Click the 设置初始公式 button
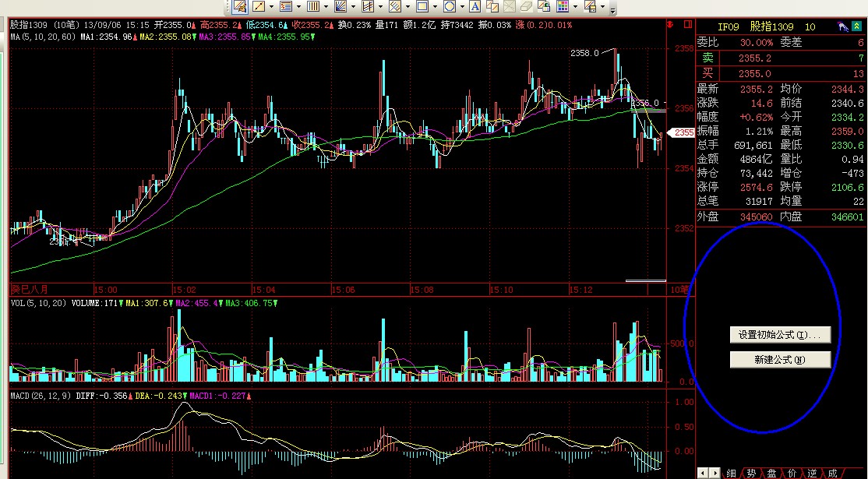 pyautogui.click(x=780, y=335)
